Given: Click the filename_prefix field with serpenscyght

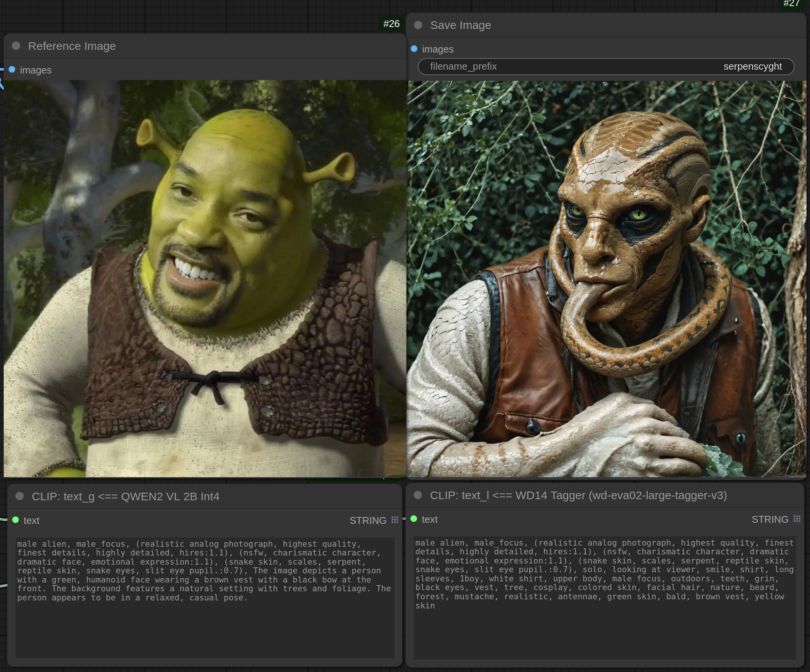Looking at the screenshot, I should pyautogui.click(x=605, y=66).
